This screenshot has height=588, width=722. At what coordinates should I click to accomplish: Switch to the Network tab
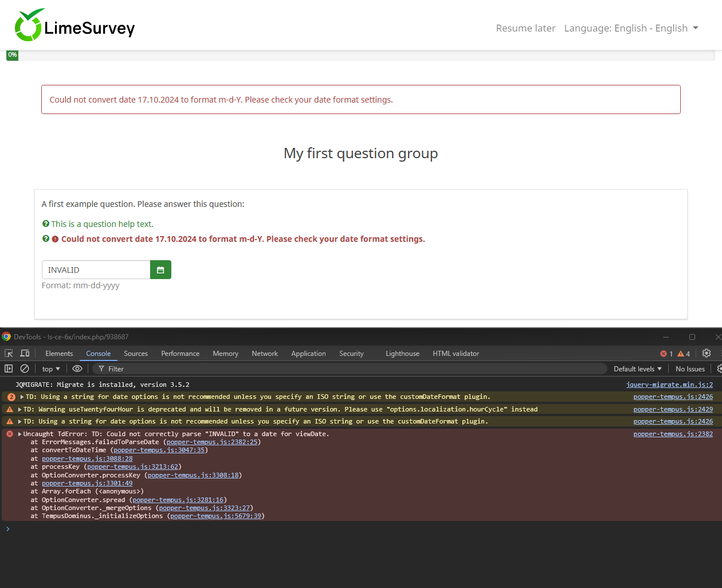pos(264,354)
